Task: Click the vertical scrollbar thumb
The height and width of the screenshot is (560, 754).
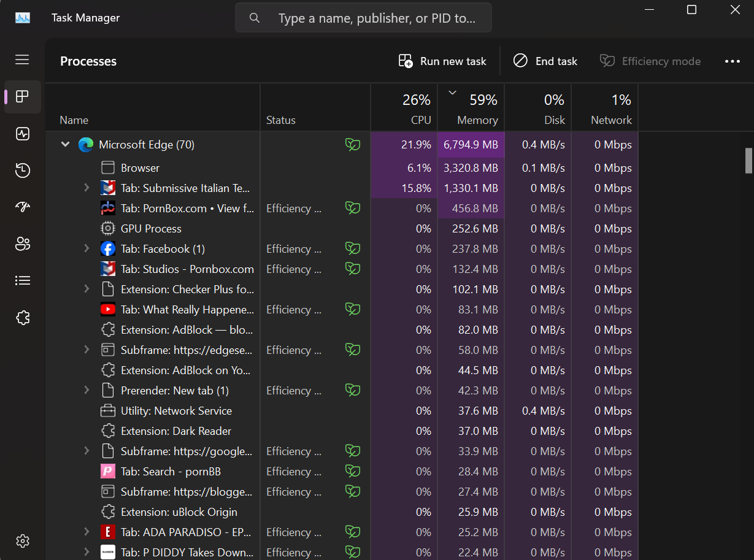Action: pos(748,161)
